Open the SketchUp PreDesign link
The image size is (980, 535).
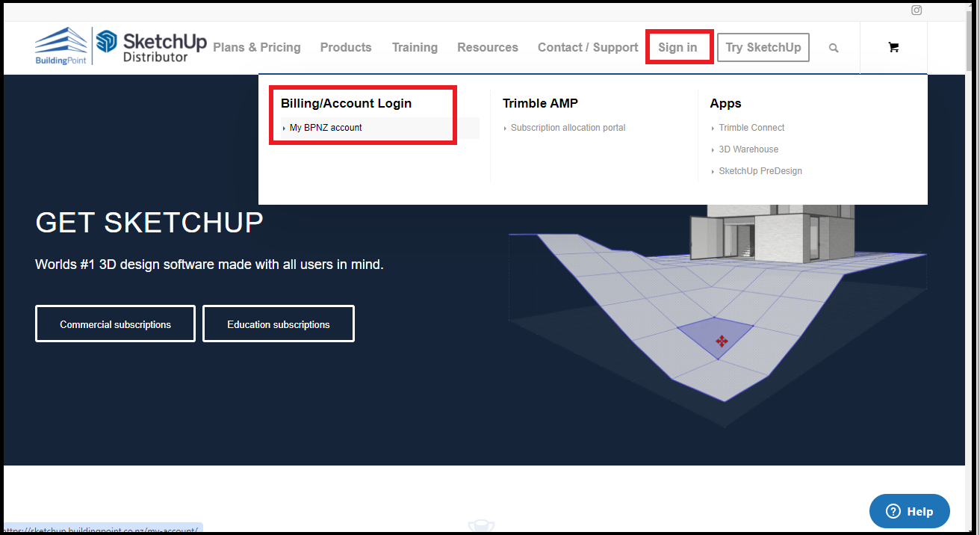coord(760,171)
